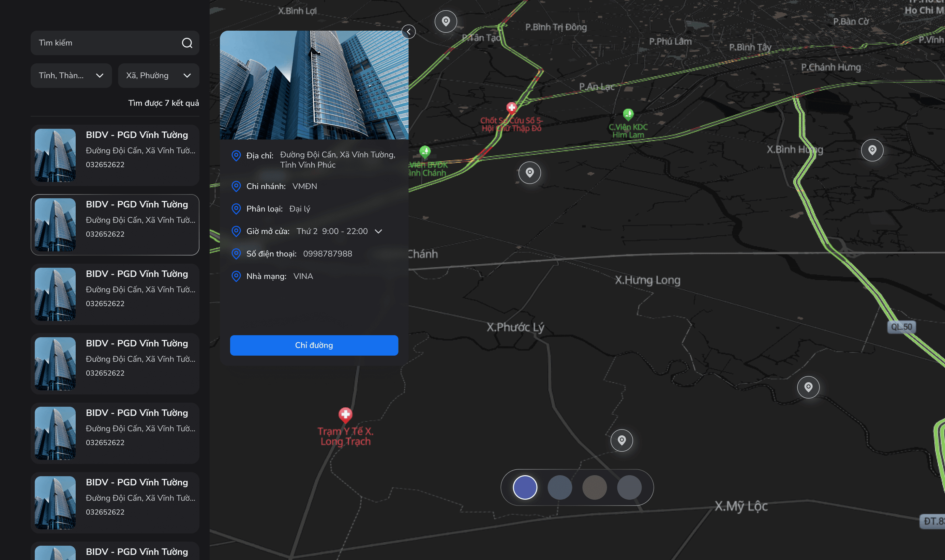The width and height of the screenshot is (945, 560).
Task: Click the location icon next to Phân loại
Action: pyautogui.click(x=236, y=209)
